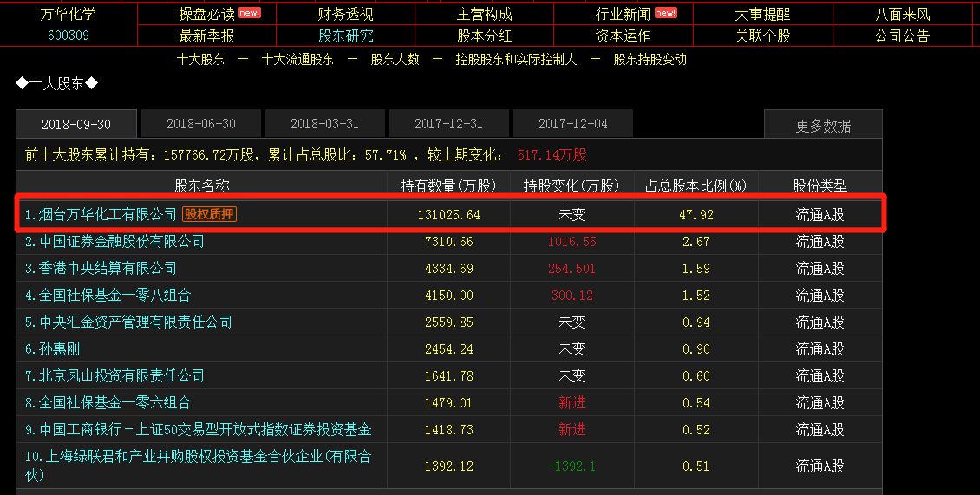Select holding value 131025.64
This screenshot has width=980, height=495.
click(448, 215)
